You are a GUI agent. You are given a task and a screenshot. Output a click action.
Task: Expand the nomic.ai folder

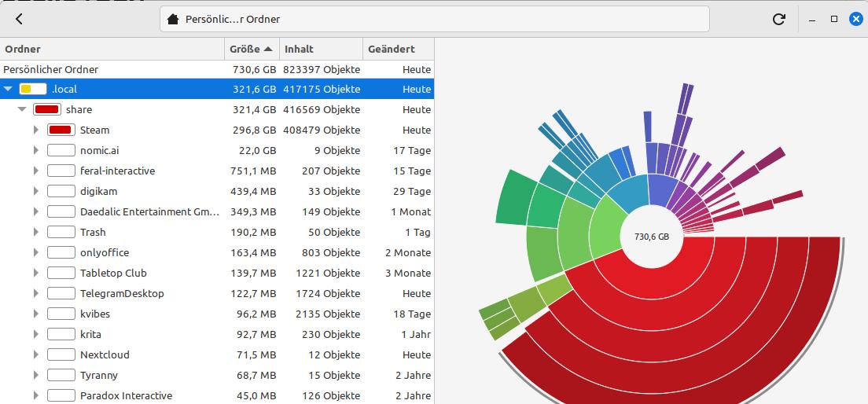tap(36, 151)
